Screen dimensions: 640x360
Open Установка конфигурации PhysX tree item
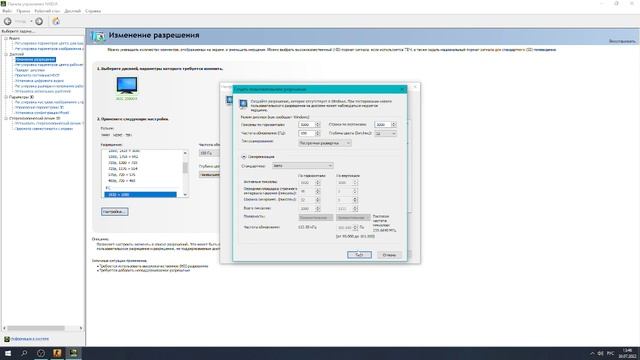(42, 113)
